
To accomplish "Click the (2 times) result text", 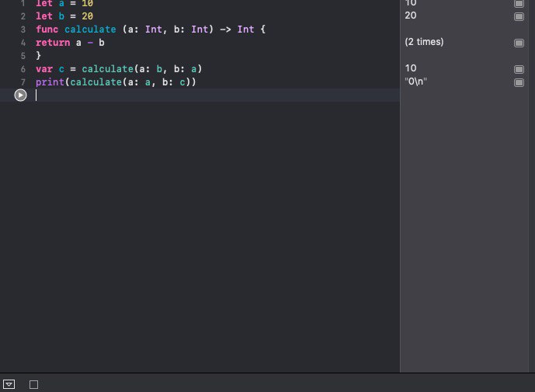I will click(424, 42).
